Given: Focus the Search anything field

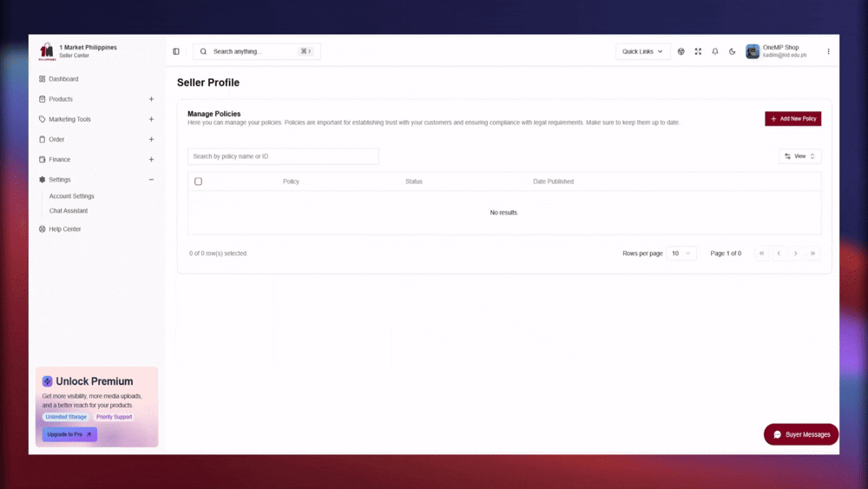Looking at the screenshot, I should coord(257,51).
